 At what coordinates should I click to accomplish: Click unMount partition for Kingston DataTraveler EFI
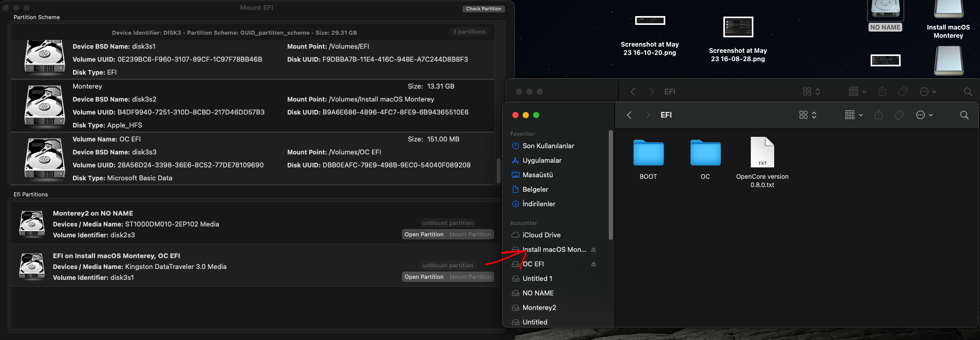tap(447, 265)
